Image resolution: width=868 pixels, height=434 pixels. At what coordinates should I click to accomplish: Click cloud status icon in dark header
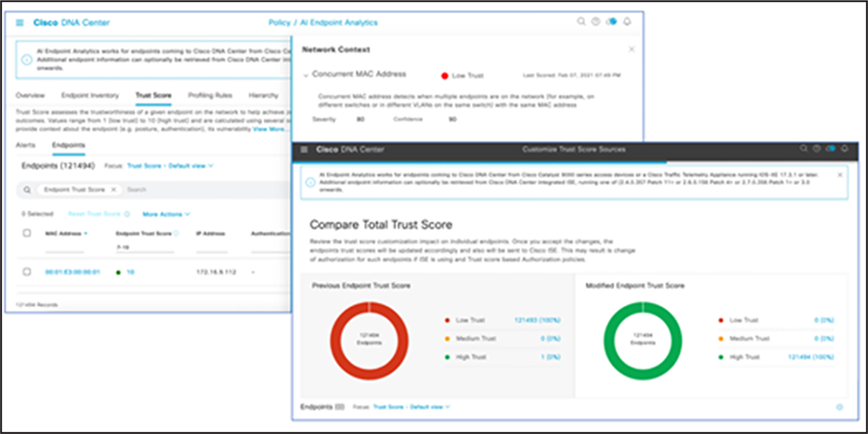pos(830,148)
